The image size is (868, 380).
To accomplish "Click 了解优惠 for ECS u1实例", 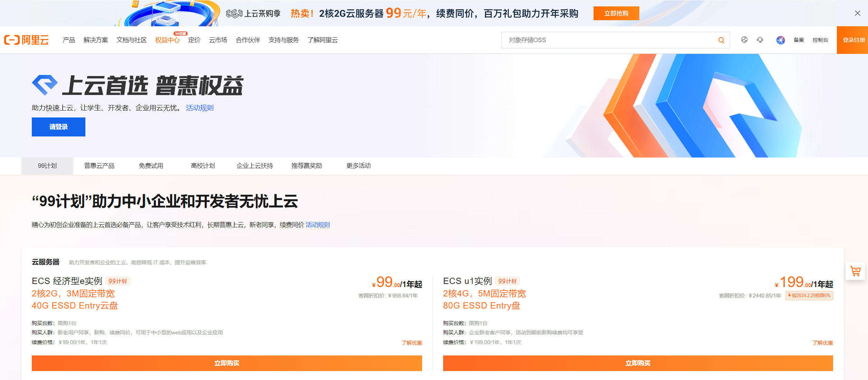I will pos(822,343).
